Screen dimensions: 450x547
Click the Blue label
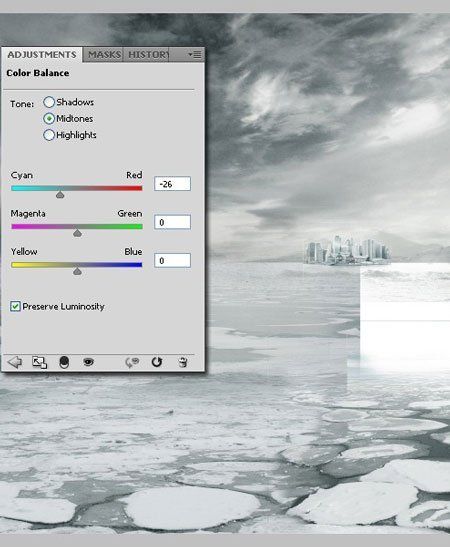pos(133,252)
